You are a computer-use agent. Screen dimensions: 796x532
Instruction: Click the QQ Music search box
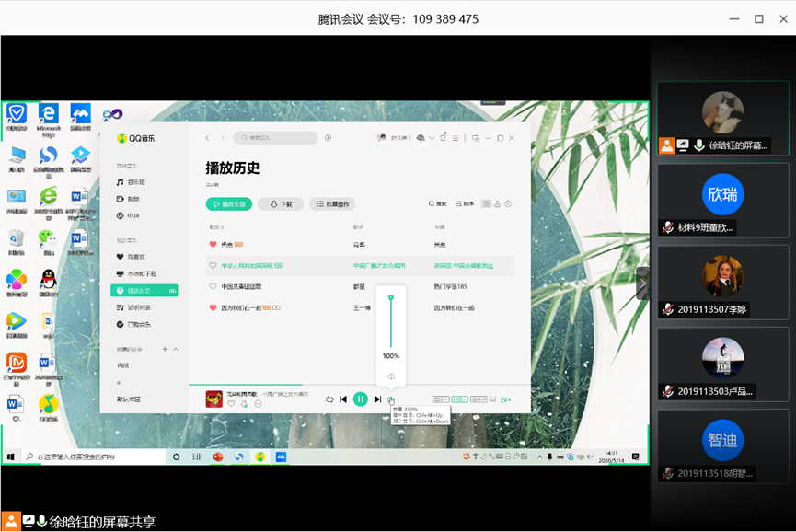pos(275,138)
